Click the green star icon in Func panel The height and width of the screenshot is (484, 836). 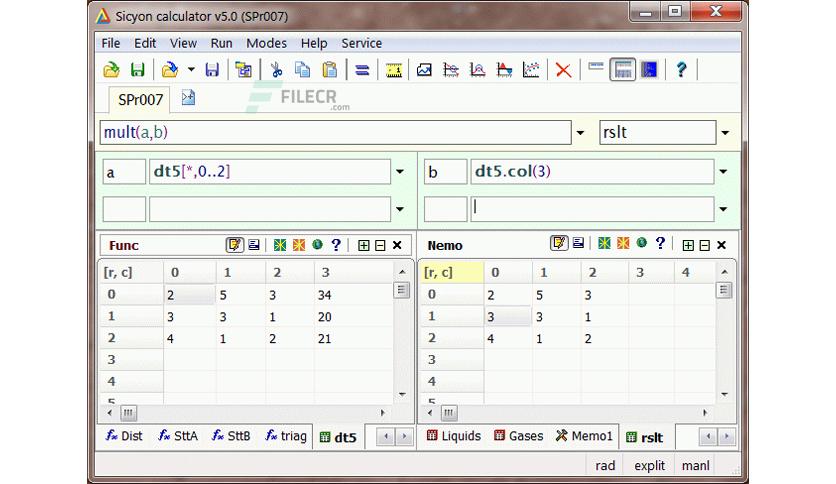pos(279,245)
